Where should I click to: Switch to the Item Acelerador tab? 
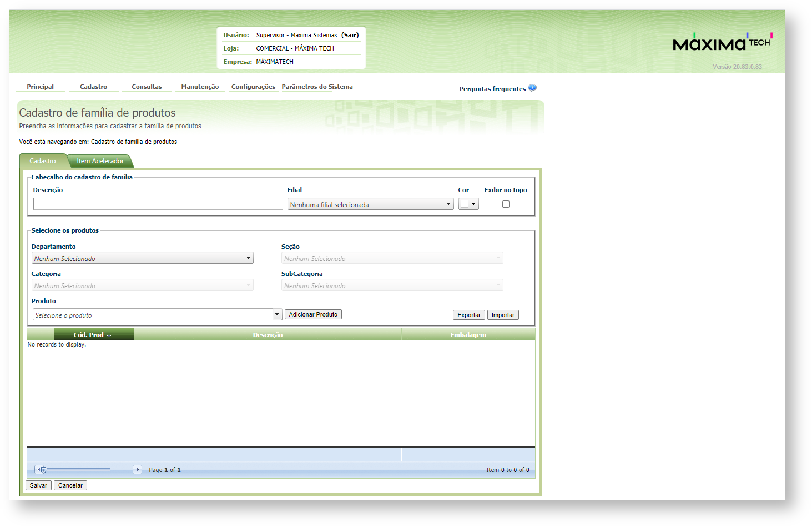[x=100, y=161]
